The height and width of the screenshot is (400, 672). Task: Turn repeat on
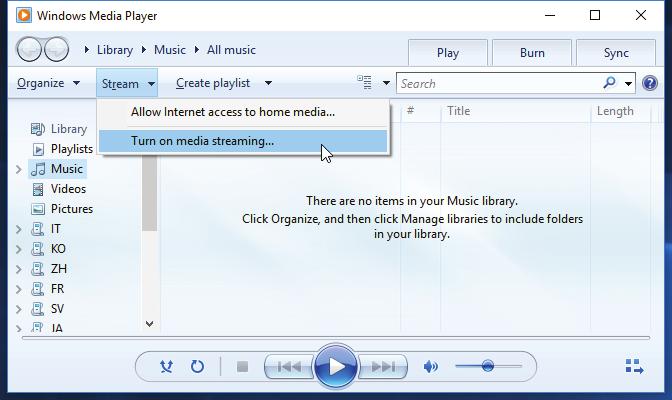tap(197, 367)
